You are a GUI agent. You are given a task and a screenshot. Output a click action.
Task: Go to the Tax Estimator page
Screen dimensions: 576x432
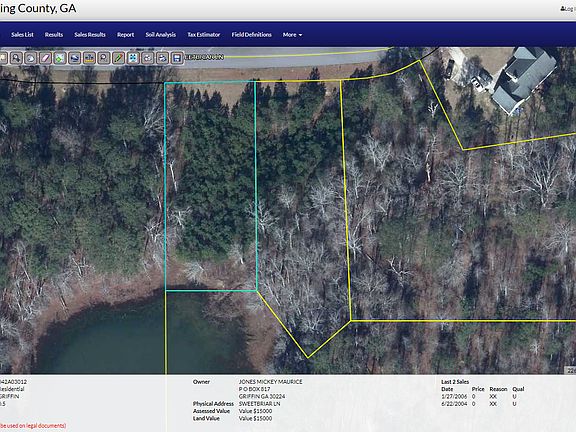[x=204, y=35]
